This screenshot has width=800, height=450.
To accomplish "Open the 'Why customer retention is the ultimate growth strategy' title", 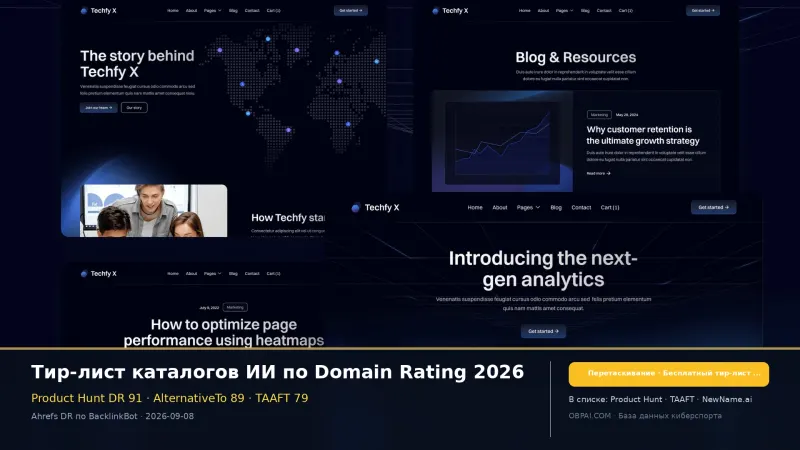I will 643,135.
